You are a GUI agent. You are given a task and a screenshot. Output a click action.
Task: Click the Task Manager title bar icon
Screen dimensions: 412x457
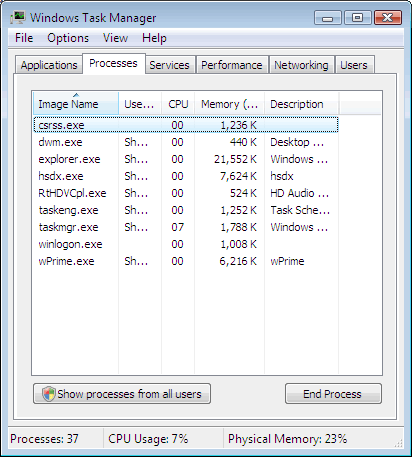coord(18,17)
